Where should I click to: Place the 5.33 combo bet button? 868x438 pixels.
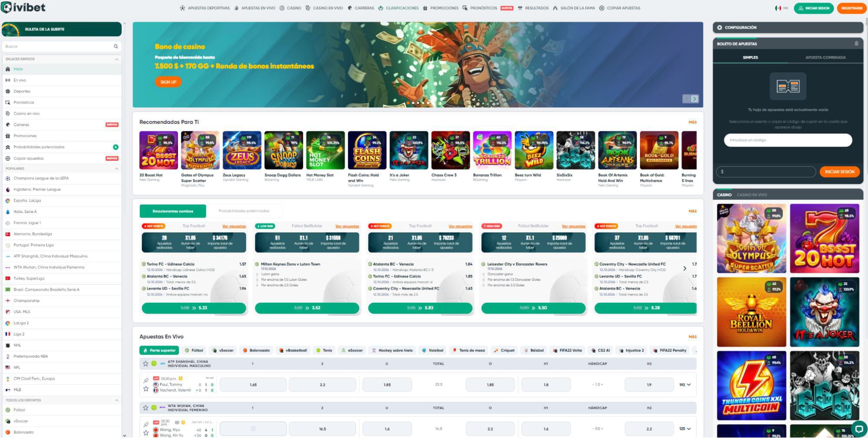click(x=194, y=308)
